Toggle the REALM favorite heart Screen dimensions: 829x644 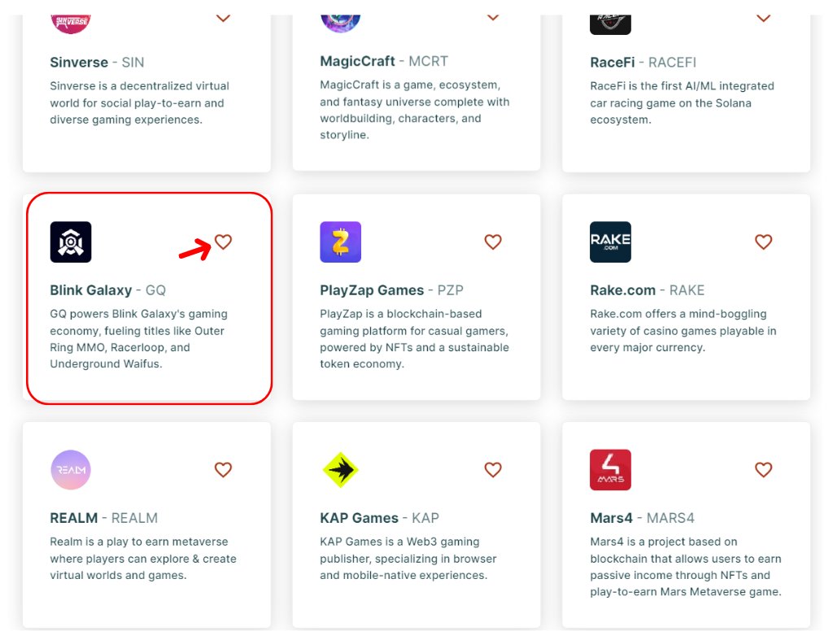pyautogui.click(x=223, y=469)
